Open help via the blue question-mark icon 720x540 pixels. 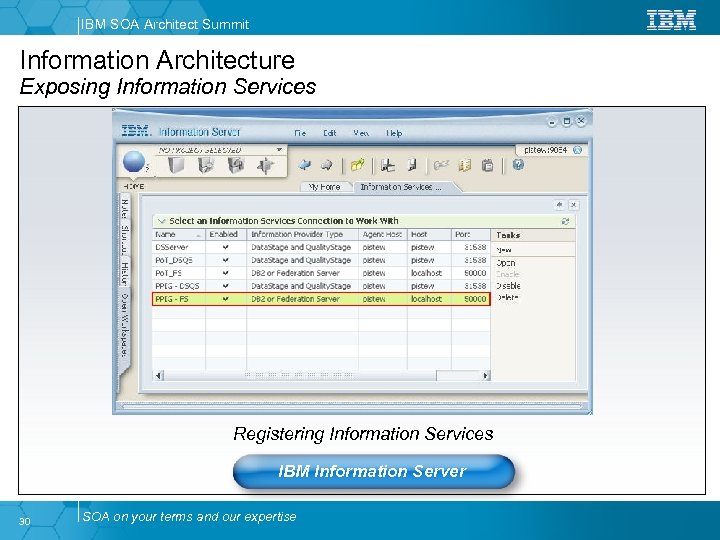(518, 164)
